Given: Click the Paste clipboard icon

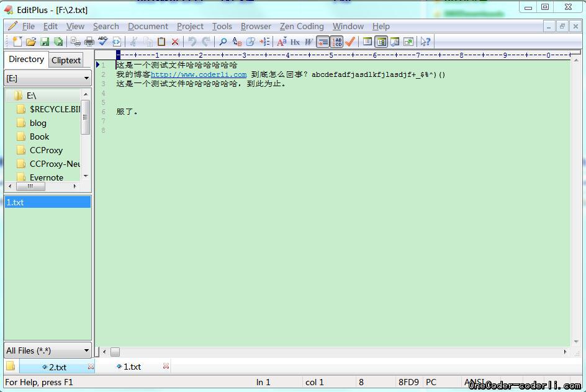Looking at the screenshot, I should coord(161,42).
